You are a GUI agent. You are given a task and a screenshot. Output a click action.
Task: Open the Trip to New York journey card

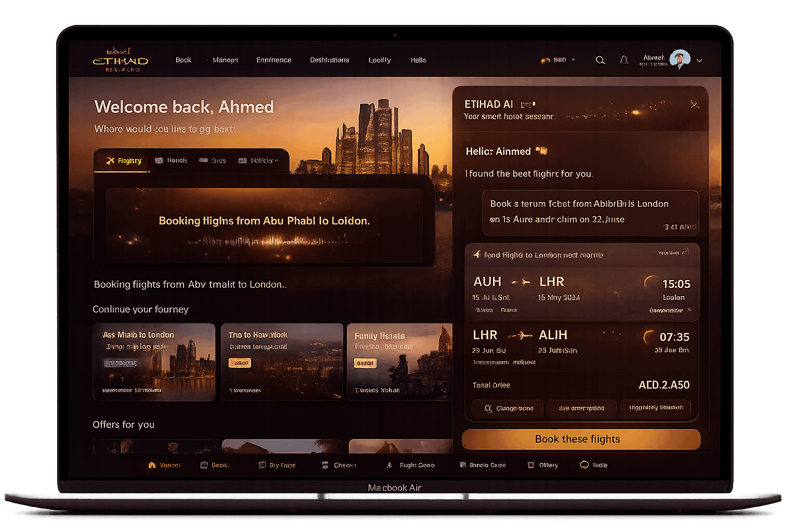pyautogui.click(x=282, y=362)
